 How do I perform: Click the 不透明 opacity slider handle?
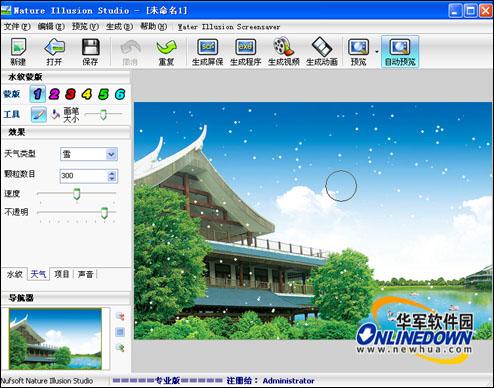coord(104,213)
